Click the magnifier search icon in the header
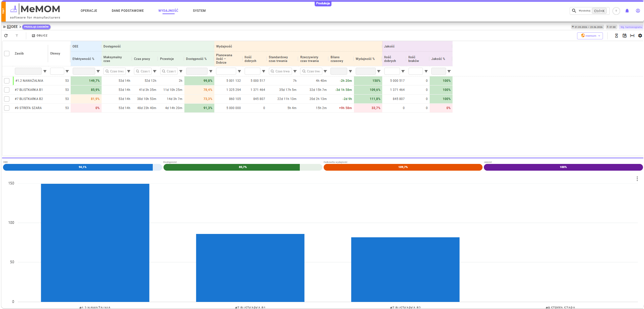The image size is (644, 309). point(574,11)
